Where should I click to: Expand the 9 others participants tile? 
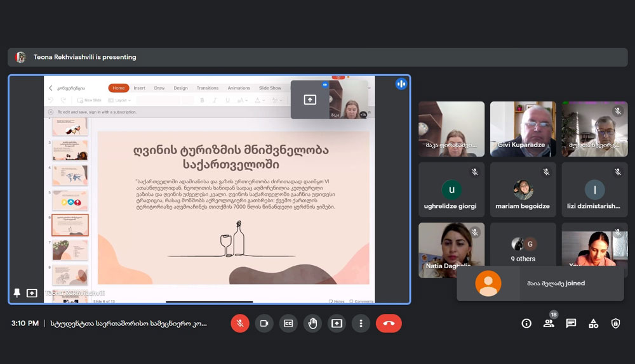(x=523, y=249)
